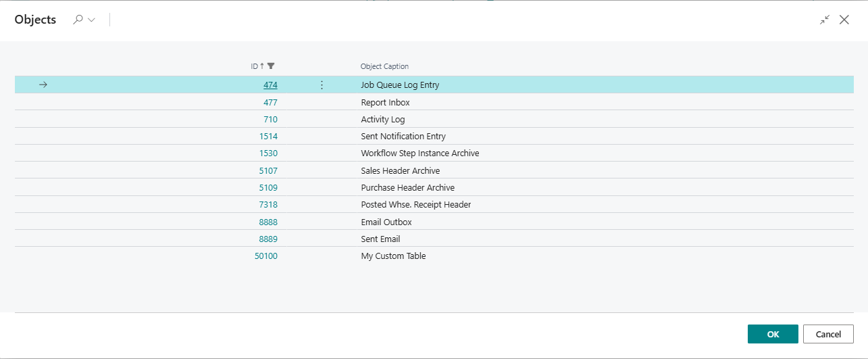Viewport: 868px width, 359px height.
Task: Open ID link 1514
Action: (x=268, y=137)
